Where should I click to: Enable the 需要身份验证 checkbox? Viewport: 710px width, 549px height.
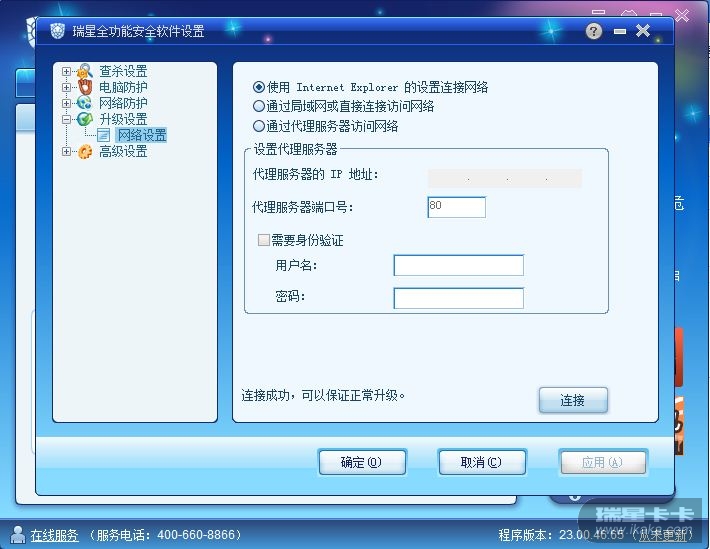click(264, 240)
